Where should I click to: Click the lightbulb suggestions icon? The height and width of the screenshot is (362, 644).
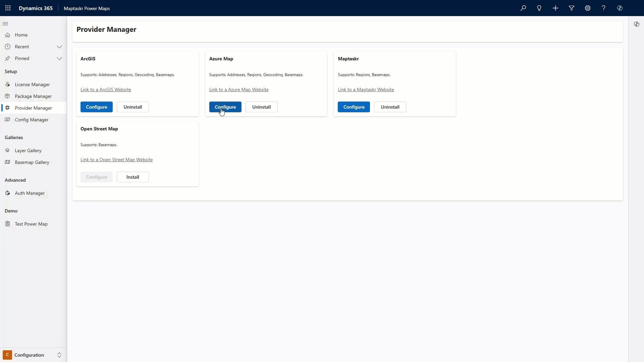click(539, 8)
